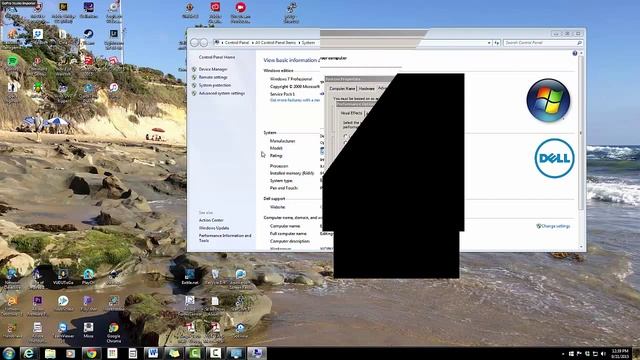Open Performance Information and Tools link

point(225,238)
